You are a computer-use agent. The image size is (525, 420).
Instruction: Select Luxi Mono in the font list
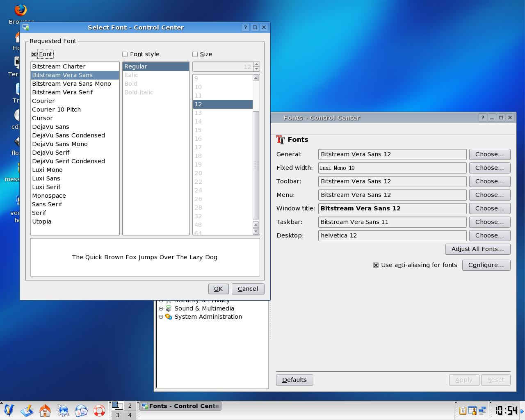(x=75, y=170)
